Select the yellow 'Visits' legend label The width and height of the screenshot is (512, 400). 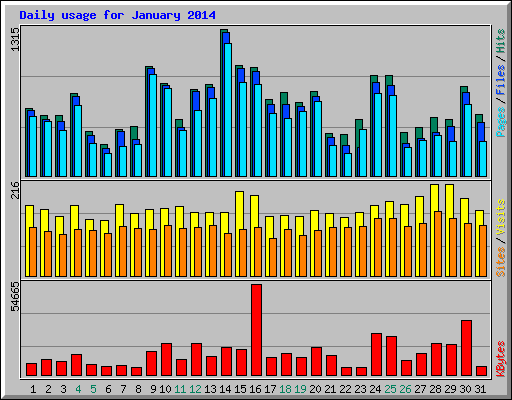point(501,218)
